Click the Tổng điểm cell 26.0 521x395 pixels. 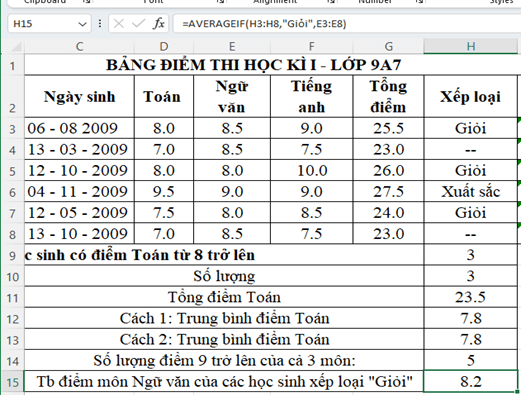[388, 171]
